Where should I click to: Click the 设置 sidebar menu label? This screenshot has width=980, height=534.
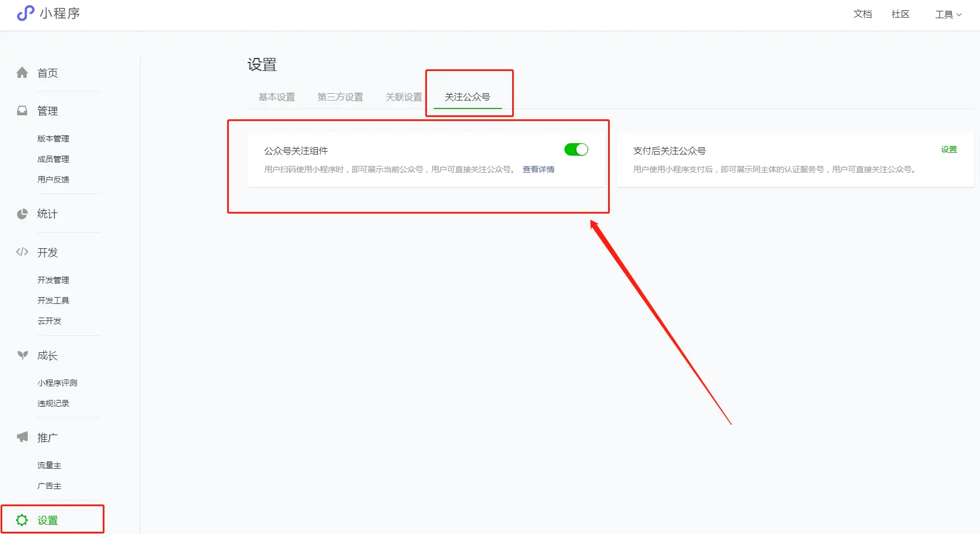48,520
